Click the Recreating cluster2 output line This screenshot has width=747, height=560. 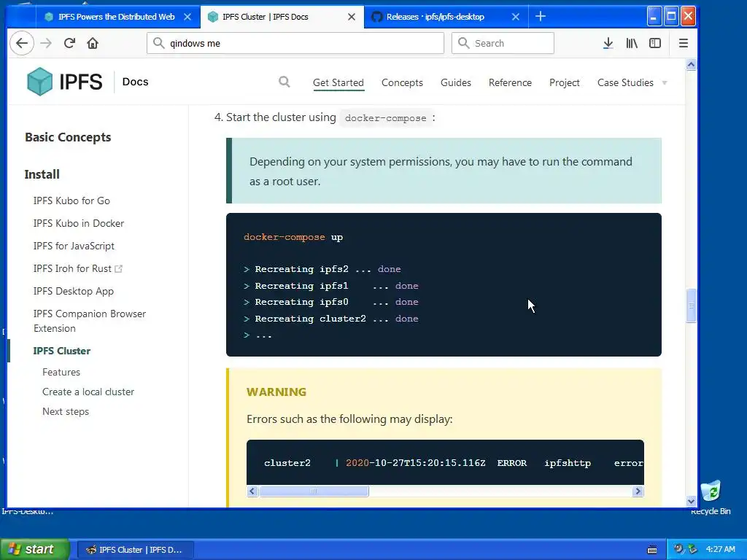[331, 319]
